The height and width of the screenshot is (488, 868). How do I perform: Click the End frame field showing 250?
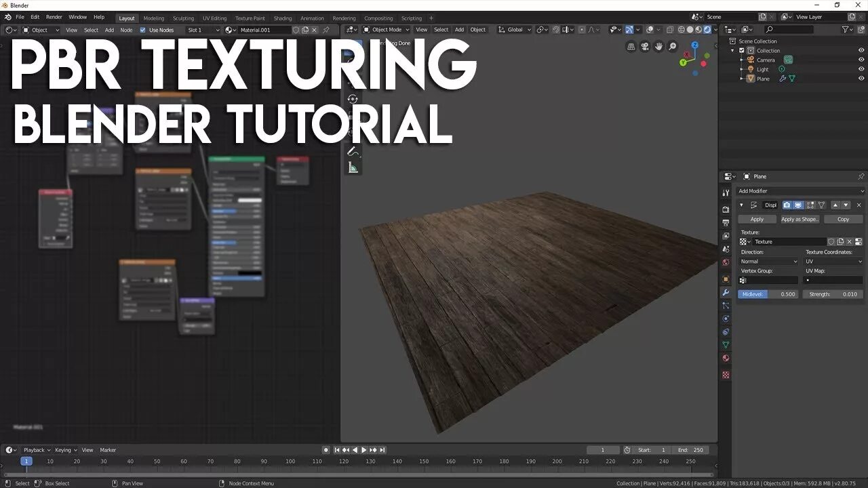click(691, 449)
